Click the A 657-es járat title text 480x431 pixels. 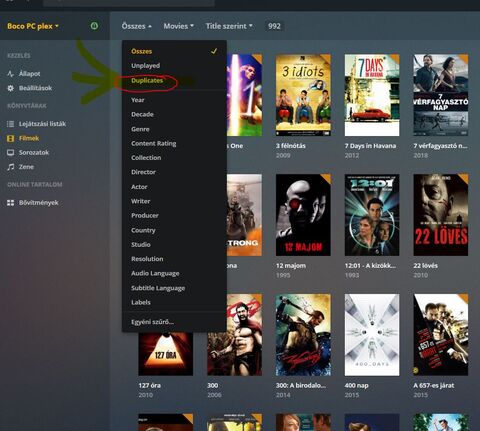click(434, 385)
